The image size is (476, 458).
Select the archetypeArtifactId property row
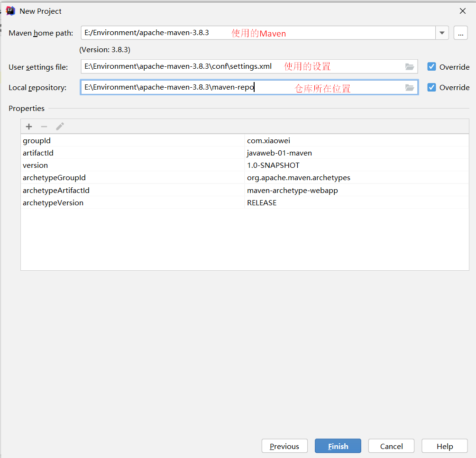245,190
